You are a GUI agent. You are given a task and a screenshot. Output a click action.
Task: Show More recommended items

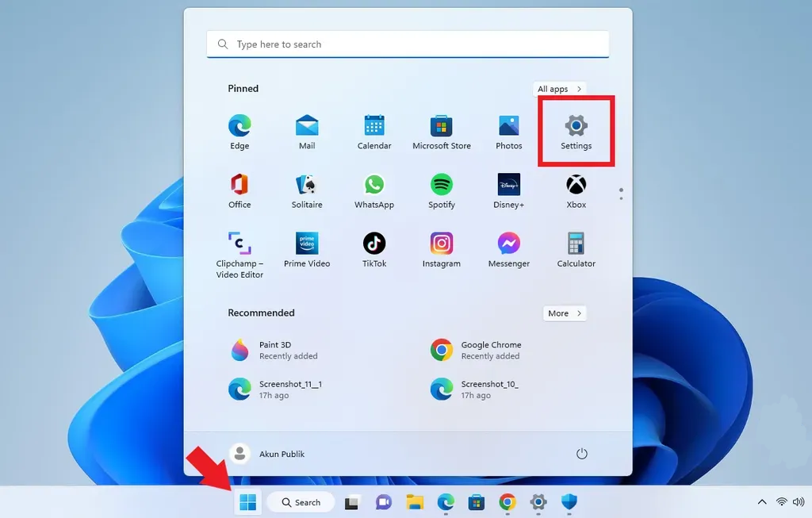[565, 313]
